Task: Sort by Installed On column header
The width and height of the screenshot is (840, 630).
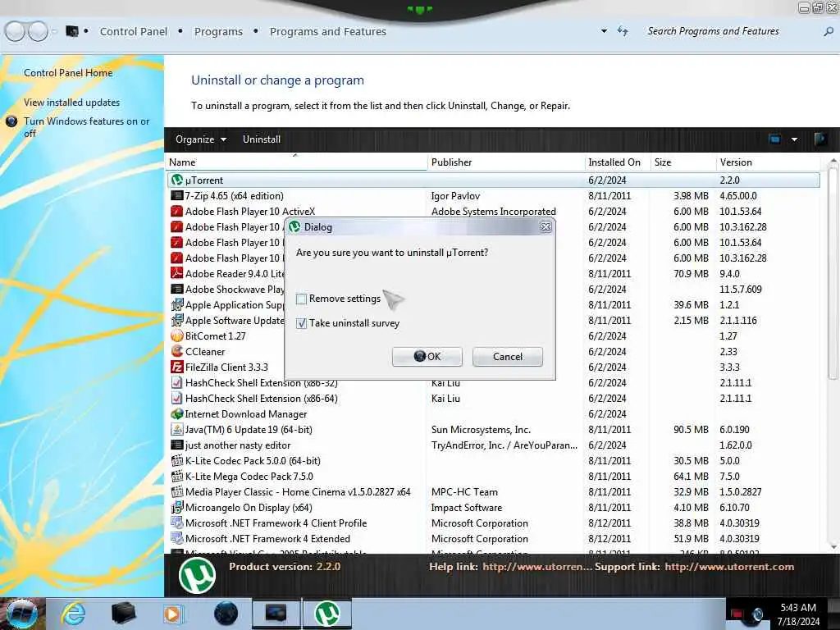Action: [617, 162]
